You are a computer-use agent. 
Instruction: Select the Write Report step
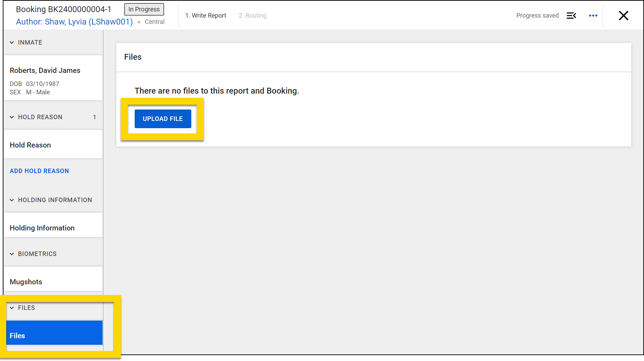(206, 15)
